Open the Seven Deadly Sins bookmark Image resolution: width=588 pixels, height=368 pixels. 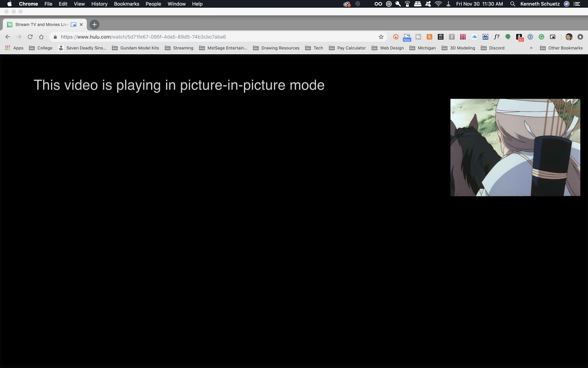[82, 48]
